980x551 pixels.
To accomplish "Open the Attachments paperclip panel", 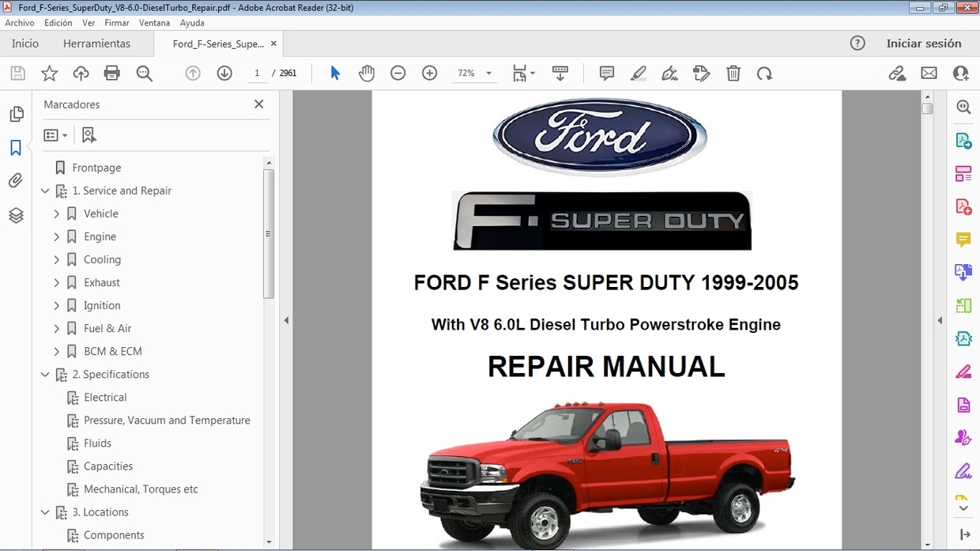I will 16,180.
